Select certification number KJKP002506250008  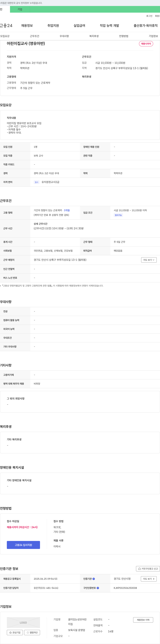click(x=125, y=588)
